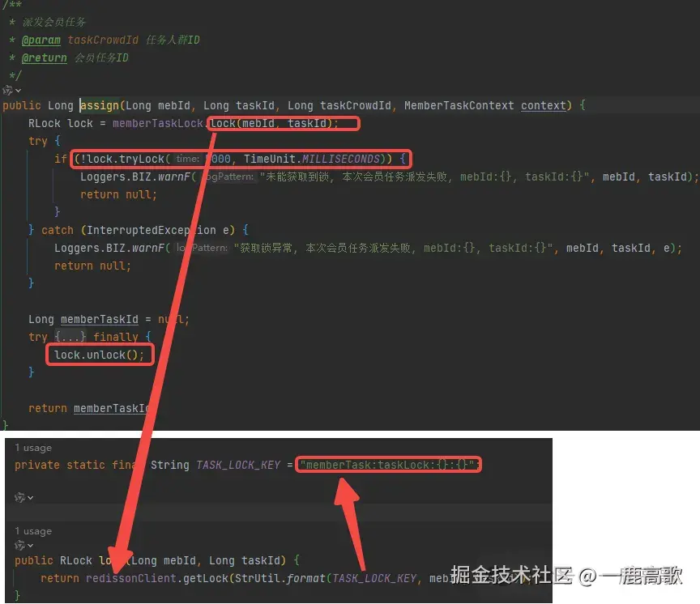This screenshot has height=604, width=700.
Task: Click TASK_LOCK_KEY inside the format call
Action: pos(374,578)
